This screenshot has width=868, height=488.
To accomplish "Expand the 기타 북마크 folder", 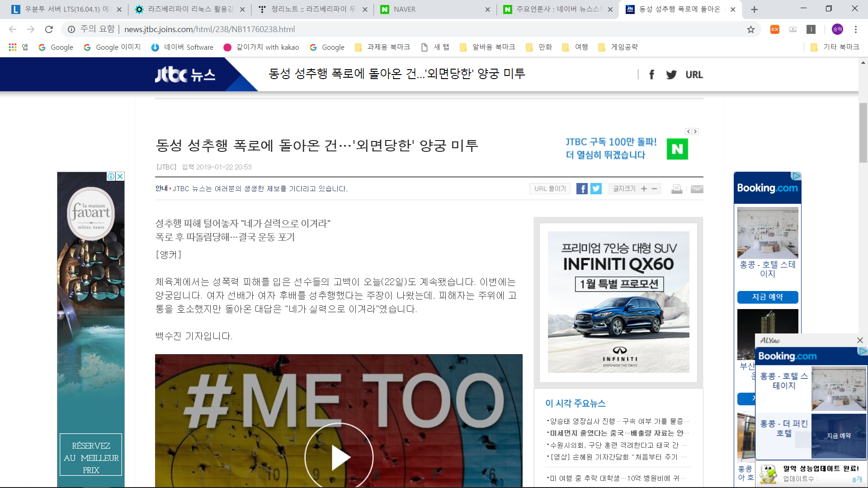I will 835,47.
